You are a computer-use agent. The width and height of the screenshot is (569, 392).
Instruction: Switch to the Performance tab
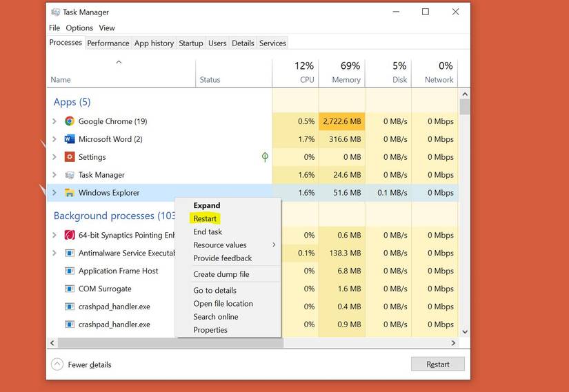[108, 43]
